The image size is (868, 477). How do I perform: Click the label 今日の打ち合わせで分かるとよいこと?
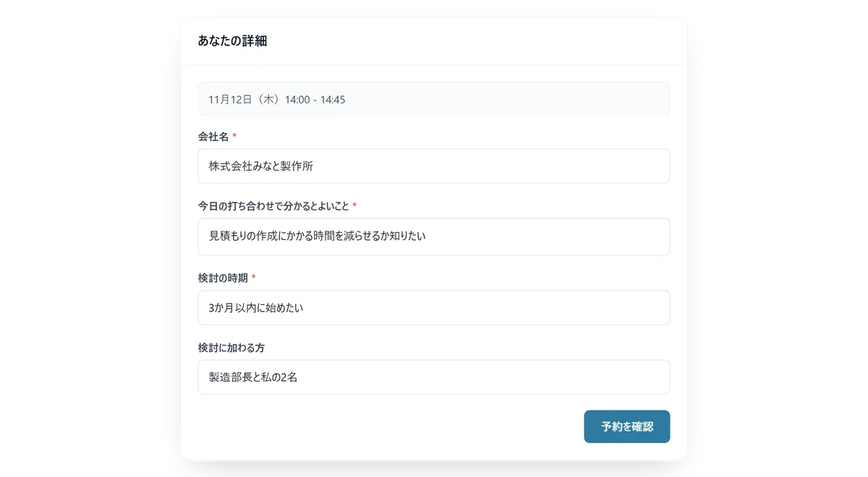pos(273,206)
